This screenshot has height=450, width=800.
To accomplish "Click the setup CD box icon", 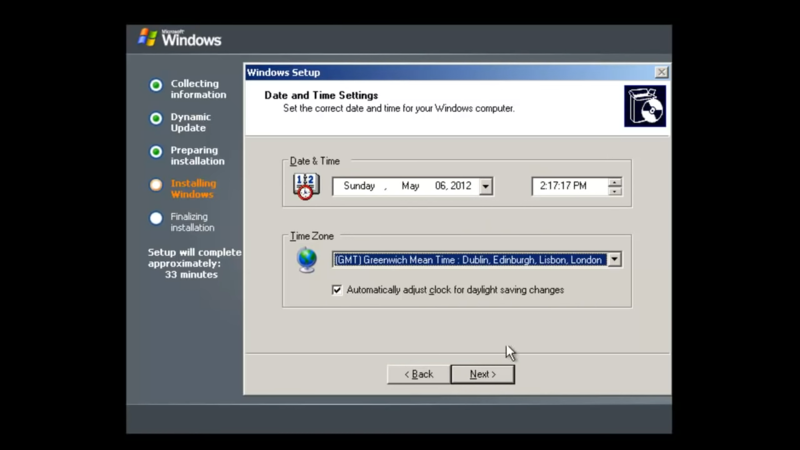I will coord(645,106).
